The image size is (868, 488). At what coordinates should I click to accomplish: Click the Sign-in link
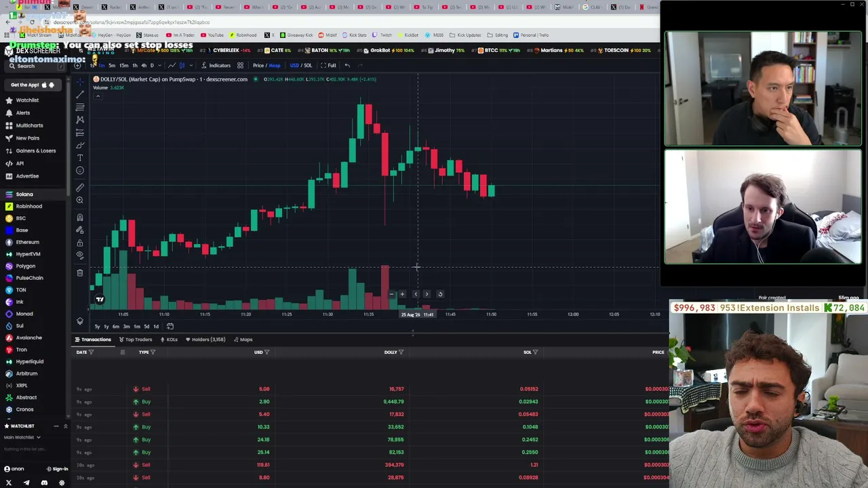(57, 469)
